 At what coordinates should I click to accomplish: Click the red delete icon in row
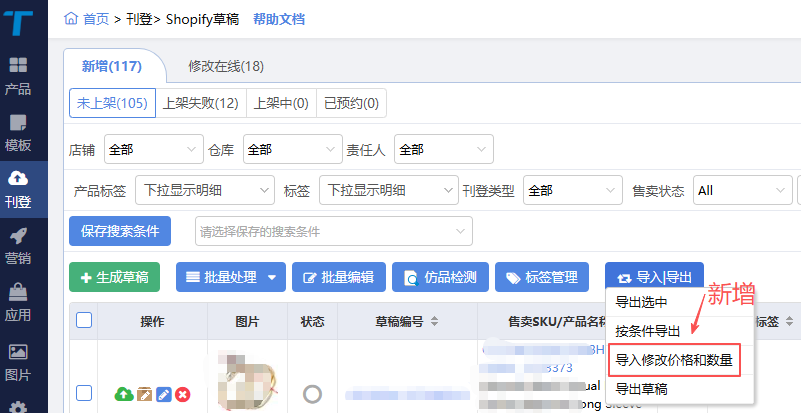click(x=183, y=395)
